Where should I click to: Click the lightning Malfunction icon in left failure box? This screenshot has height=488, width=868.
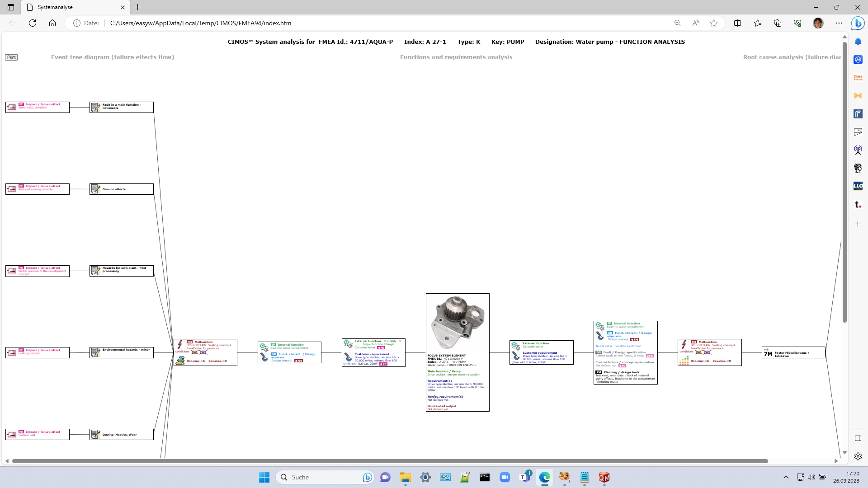pyautogui.click(x=180, y=345)
